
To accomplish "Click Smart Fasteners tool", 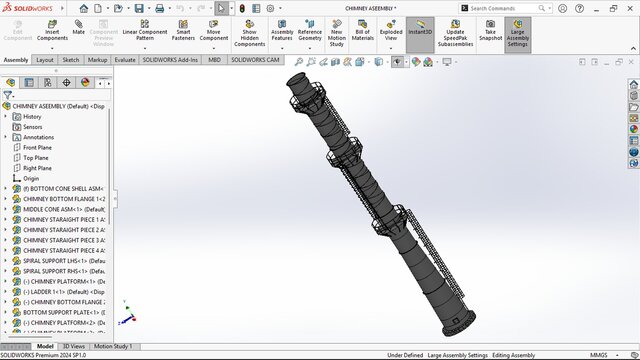I will [183, 30].
